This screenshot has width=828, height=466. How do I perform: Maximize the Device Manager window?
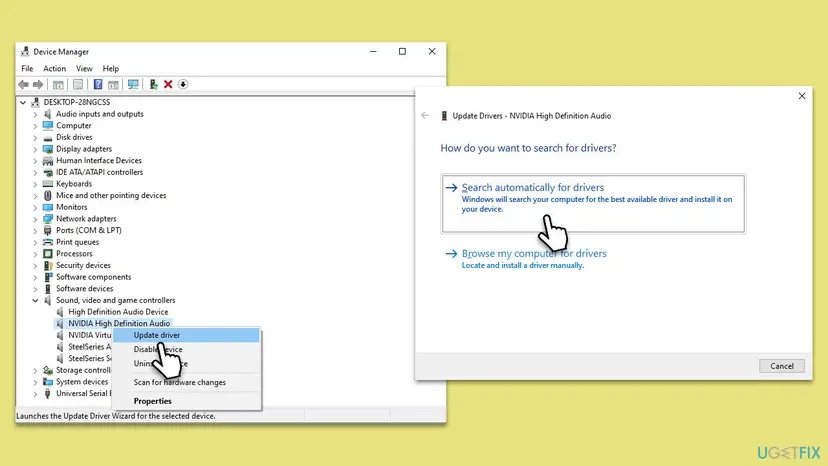coord(402,52)
